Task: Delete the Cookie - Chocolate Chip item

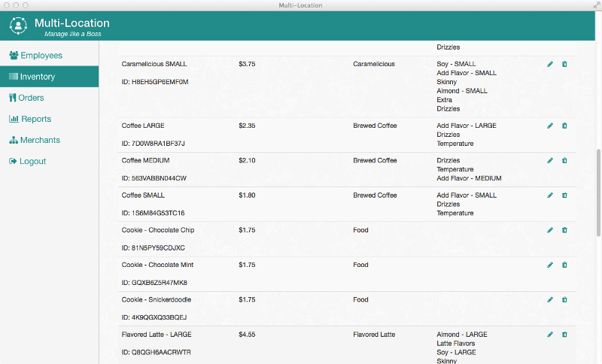Action: (x=564, y=230)
